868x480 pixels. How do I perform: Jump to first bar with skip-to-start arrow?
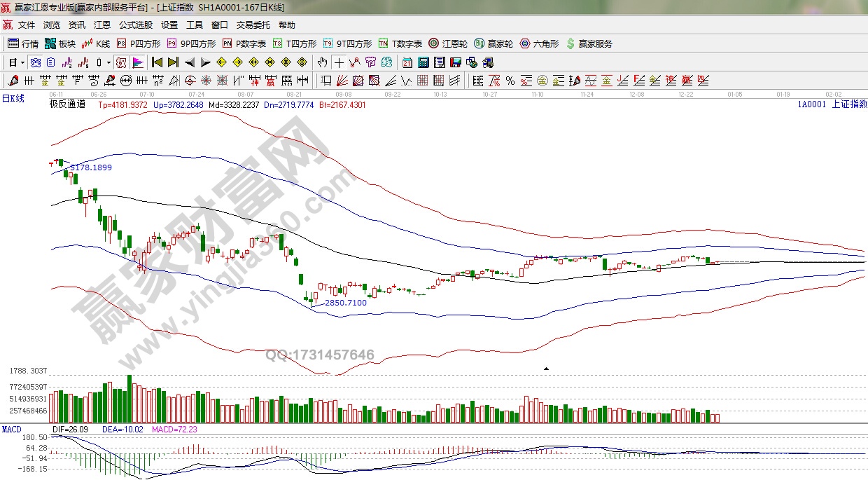[x=157, y=62]
